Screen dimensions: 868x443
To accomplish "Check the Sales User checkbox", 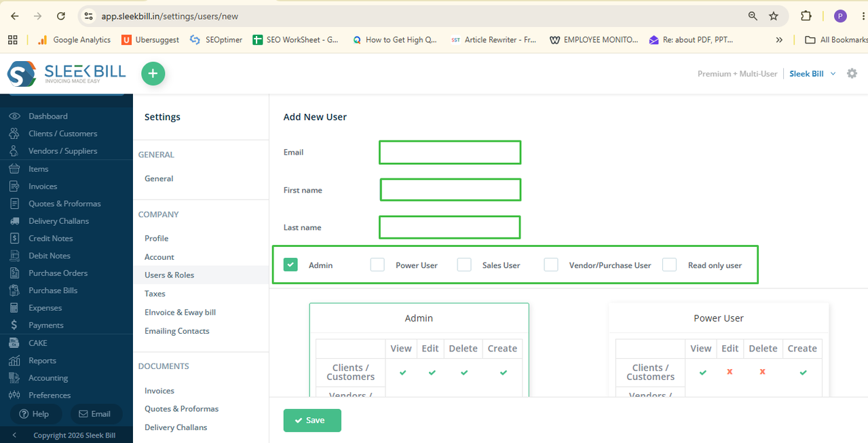I will [464, 265].
